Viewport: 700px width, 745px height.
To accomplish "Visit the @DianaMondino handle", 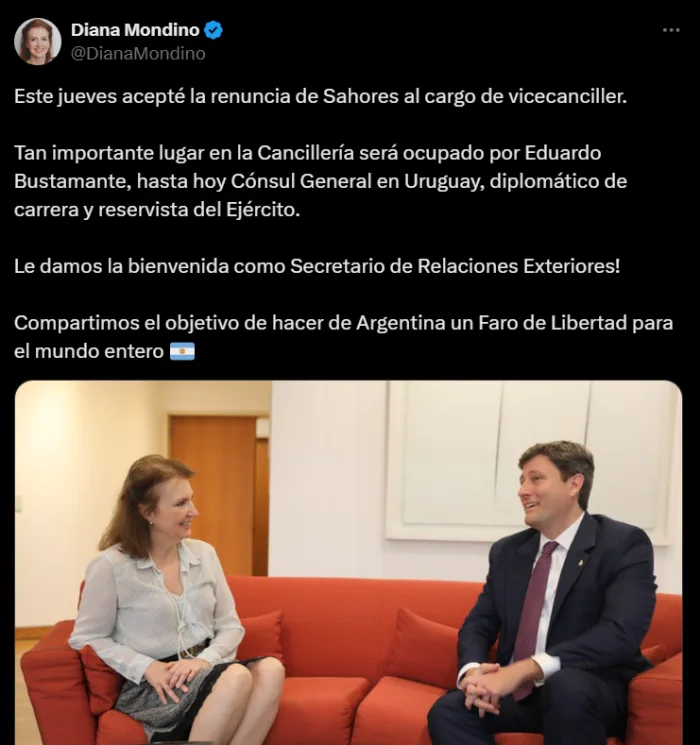I will coord(138,54).
